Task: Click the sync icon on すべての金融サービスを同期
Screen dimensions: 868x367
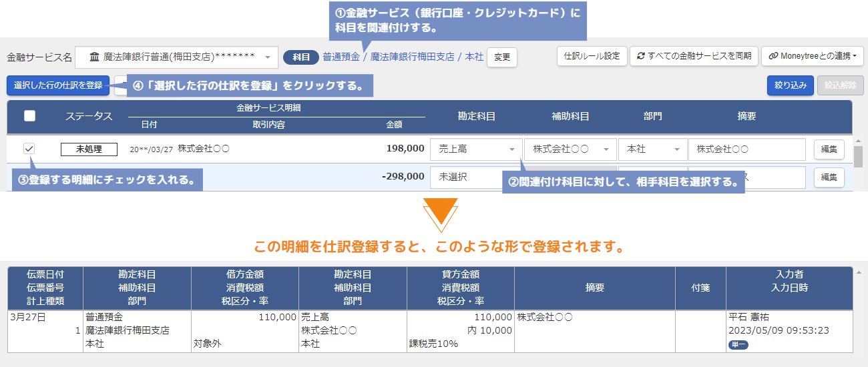Action: 641,56
